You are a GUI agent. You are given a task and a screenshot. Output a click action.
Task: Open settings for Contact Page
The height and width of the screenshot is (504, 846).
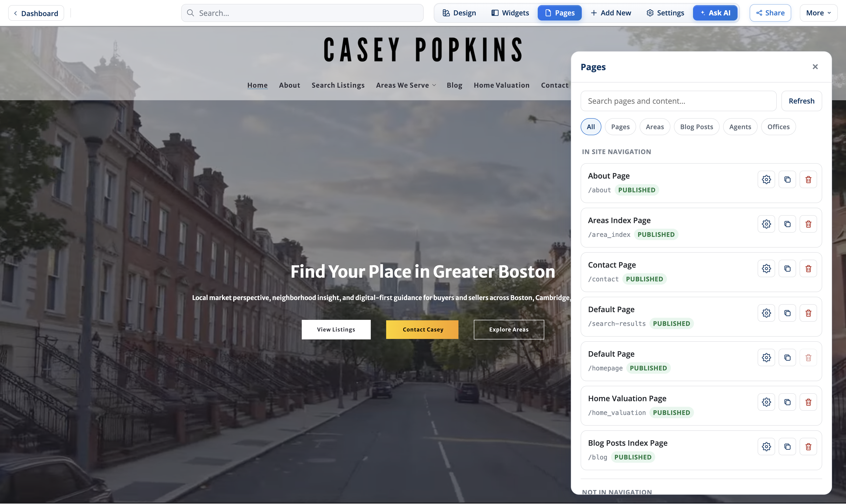tap(766, 268)
